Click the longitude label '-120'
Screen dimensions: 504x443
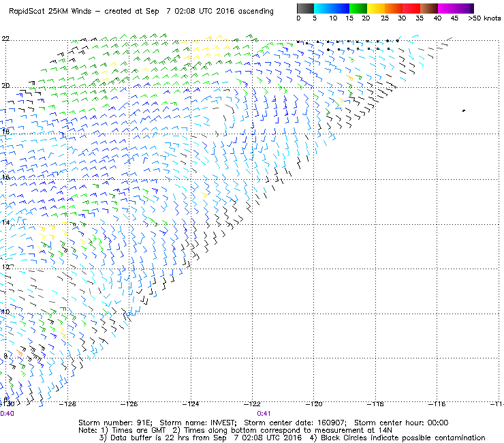click(314, 403)
